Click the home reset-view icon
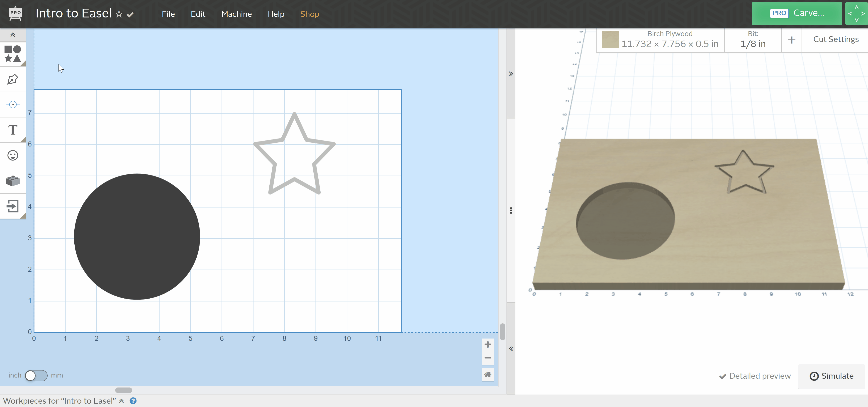 click(x=487, y=374)
